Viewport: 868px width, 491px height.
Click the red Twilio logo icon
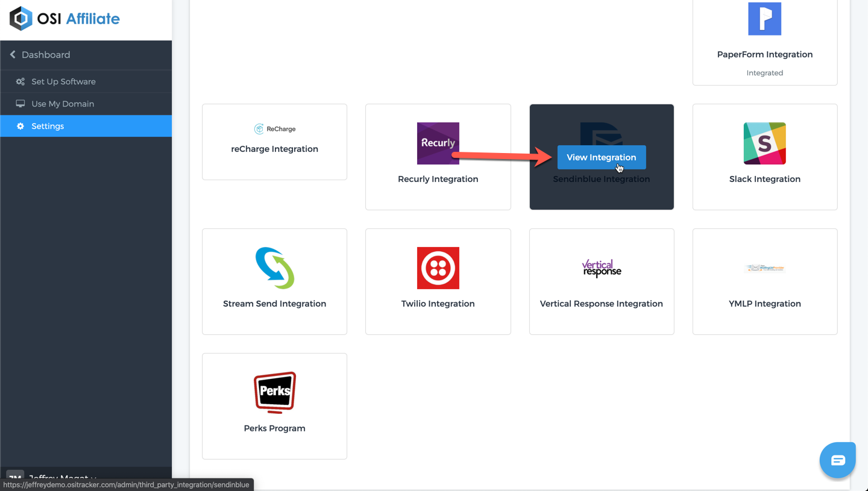click(x=438, y=268)
